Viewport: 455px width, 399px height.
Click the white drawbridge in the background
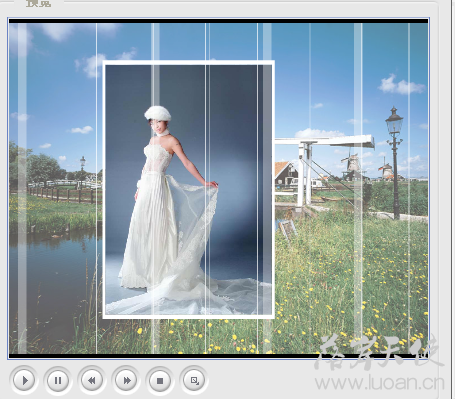pos(323,167)
